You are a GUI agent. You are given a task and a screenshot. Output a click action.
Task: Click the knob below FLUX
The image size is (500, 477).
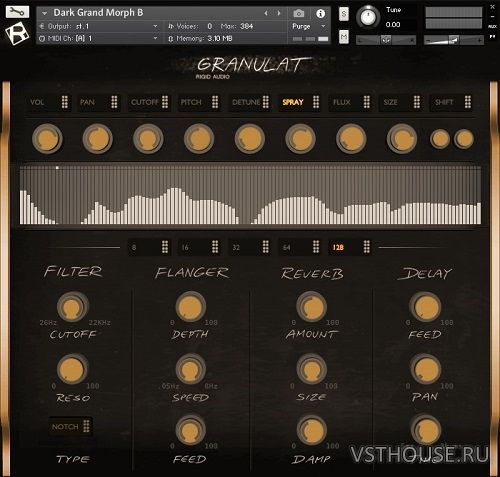coord(351,139)
